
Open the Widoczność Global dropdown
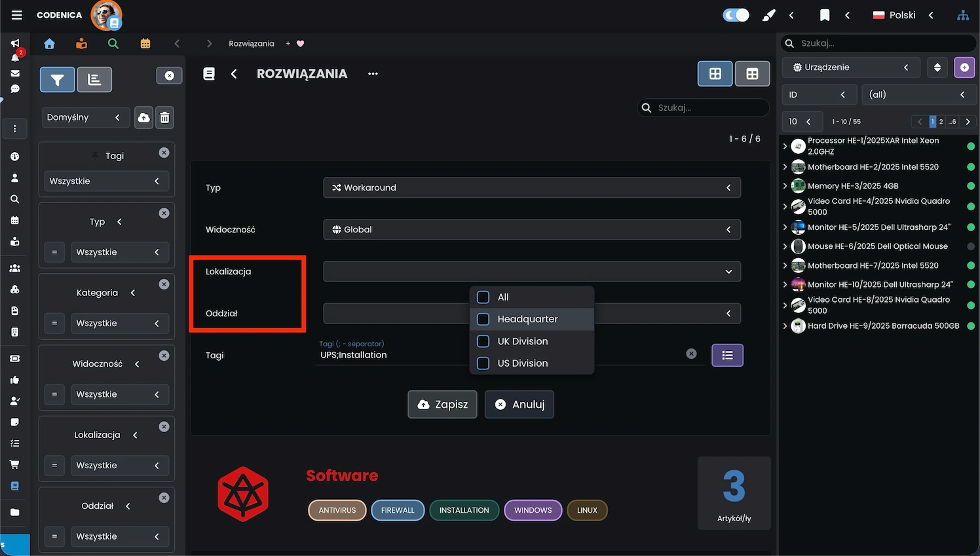point(531,230)
